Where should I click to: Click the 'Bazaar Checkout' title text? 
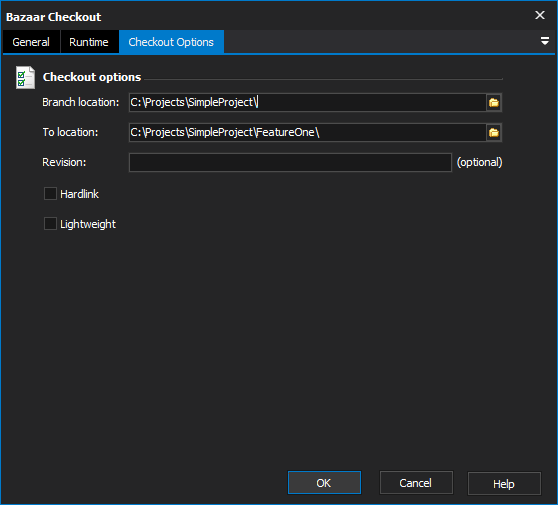pos(53,17)
